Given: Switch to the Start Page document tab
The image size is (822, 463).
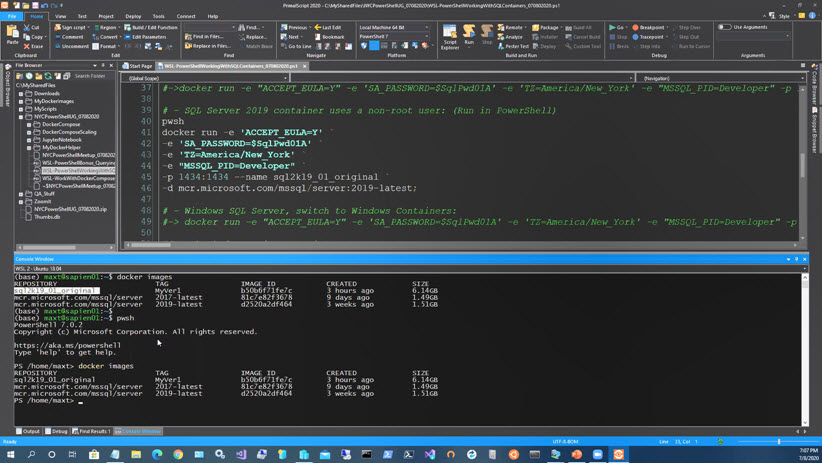Looking at the screenshot, I should click(x=137, y=66).
